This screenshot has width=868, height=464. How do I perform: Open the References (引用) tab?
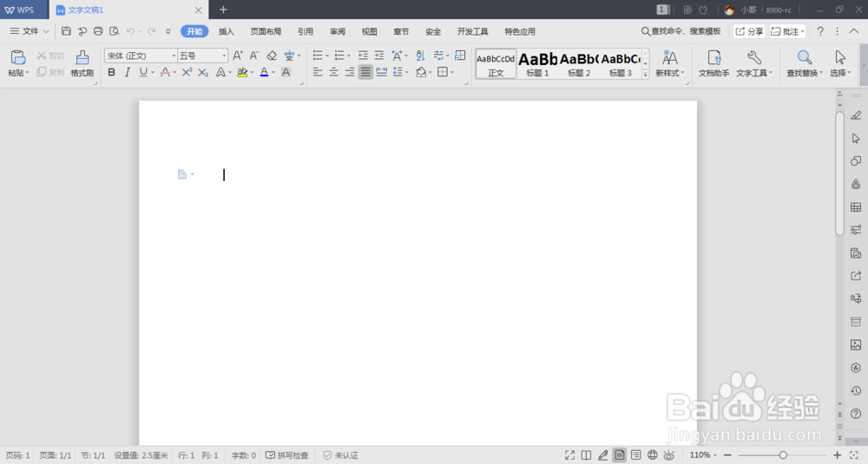click(305, 31)
